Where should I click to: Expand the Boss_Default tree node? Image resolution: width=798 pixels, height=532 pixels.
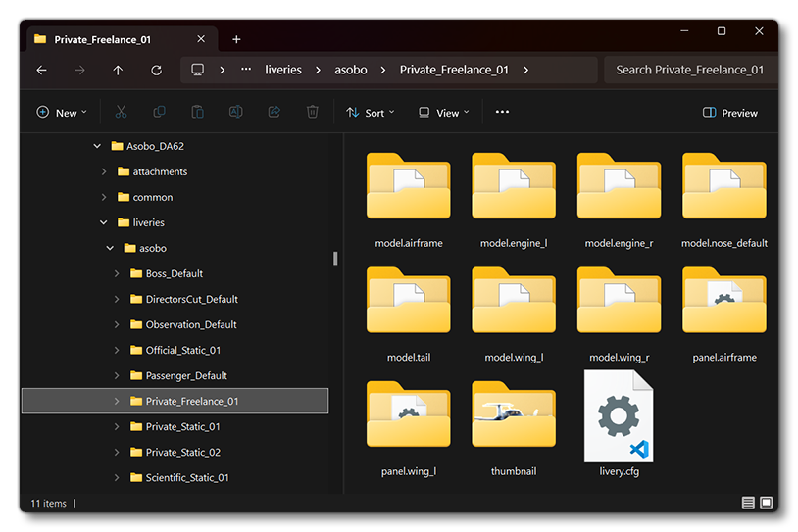pos(117,273)
